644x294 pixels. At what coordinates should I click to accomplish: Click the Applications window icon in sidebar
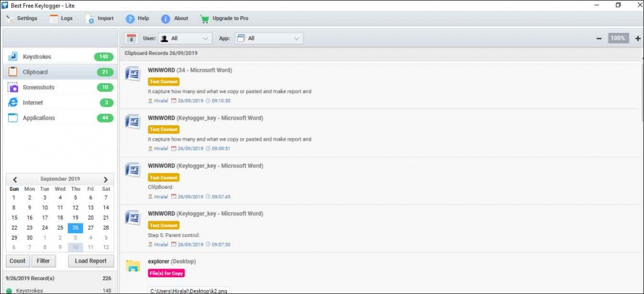(13, 118)
